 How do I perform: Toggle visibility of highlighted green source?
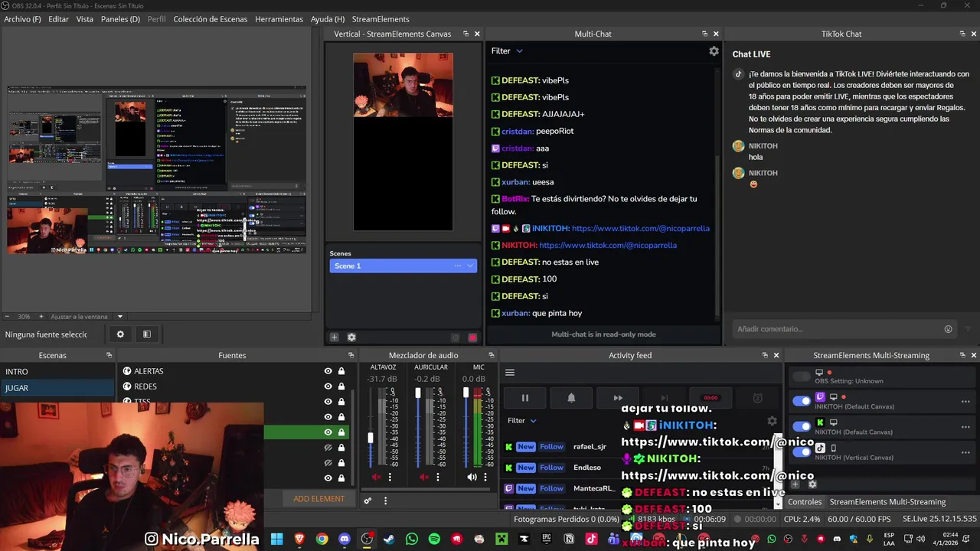tap(328, 432)
